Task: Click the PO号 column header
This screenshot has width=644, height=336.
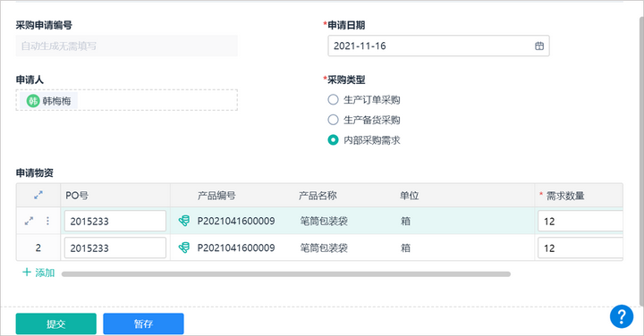Action: pyautogui.click(x=77, y=196)
